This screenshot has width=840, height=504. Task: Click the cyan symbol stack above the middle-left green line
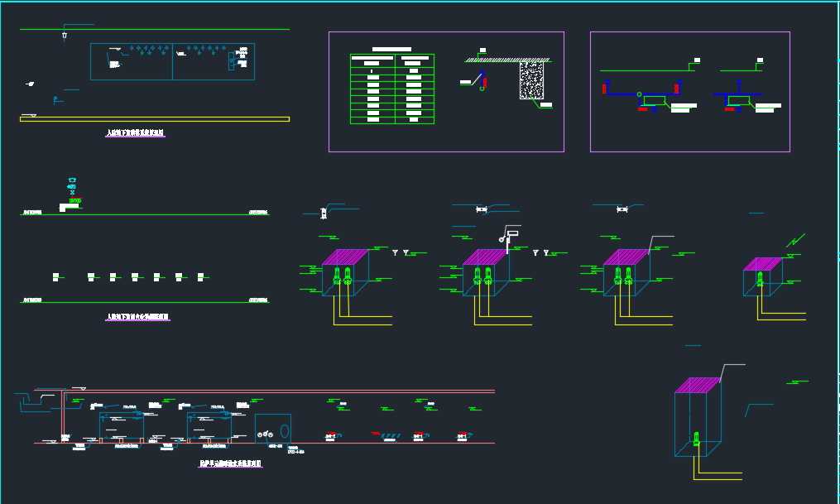point(72,186)
